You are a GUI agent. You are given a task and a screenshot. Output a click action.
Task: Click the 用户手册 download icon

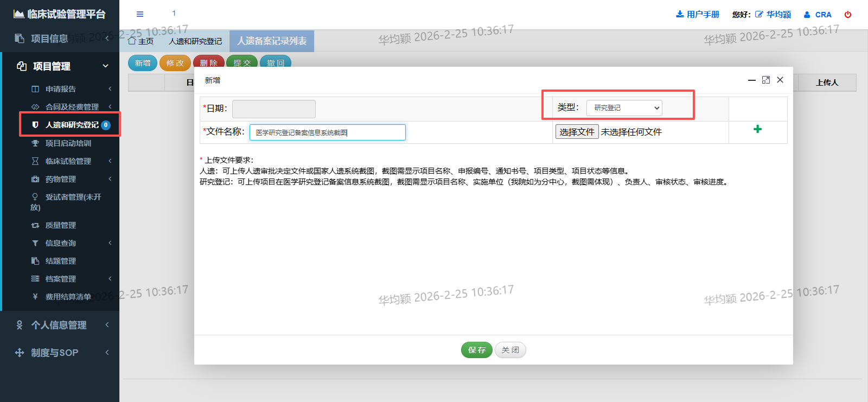click(679, 15)
